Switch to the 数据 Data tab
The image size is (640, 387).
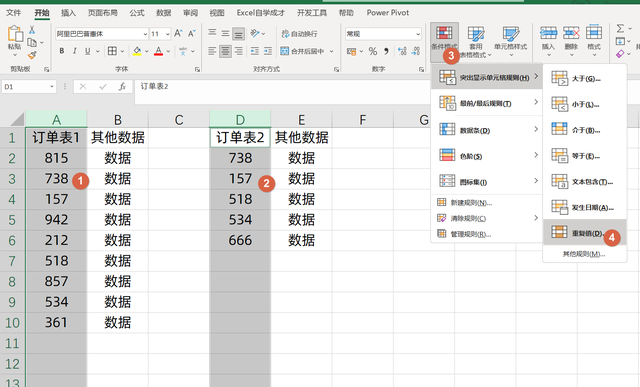click(164, 13)
